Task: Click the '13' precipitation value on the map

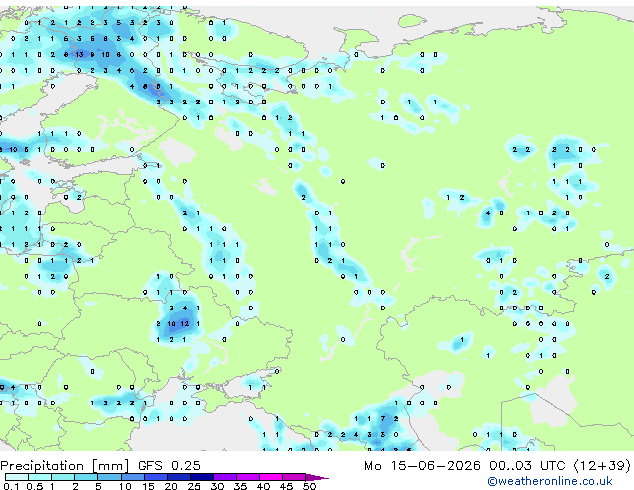Action: 79,54
